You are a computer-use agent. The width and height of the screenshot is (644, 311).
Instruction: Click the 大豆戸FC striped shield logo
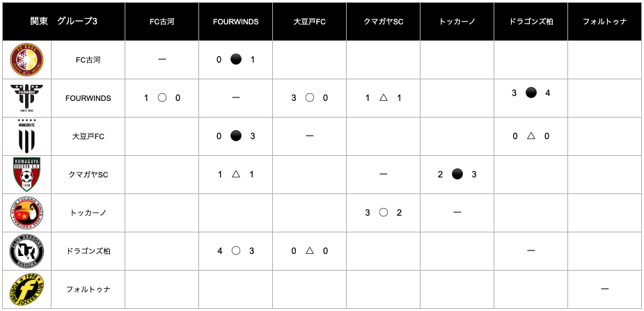[26, 136]
